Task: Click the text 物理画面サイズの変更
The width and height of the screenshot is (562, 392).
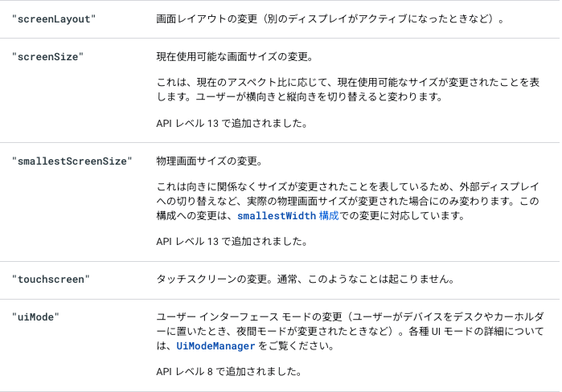Action: [x=209, y=161]
